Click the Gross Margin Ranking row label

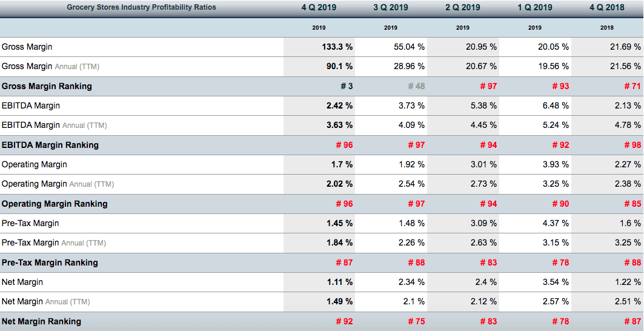pos(47,86)
